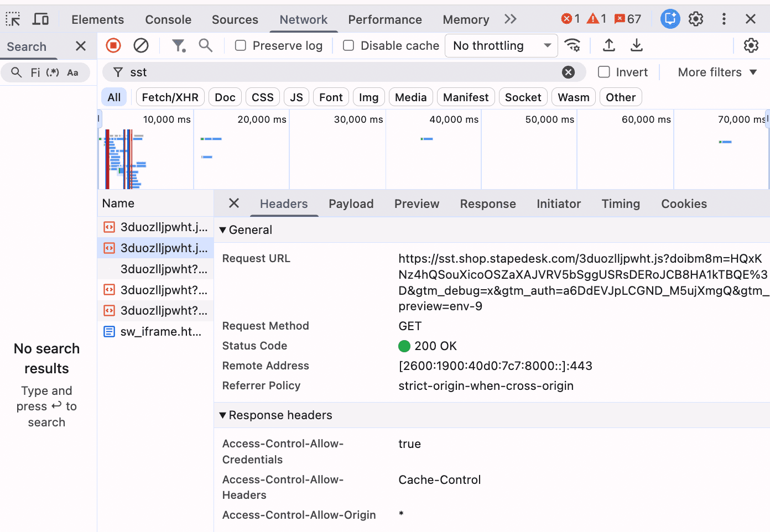Open search within network requests
This screenshot has height=532, width=770.
(205, 45)
